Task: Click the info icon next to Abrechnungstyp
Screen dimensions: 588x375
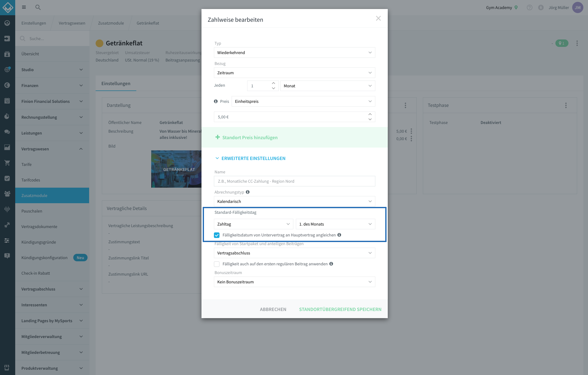Action: coord(248,192)
